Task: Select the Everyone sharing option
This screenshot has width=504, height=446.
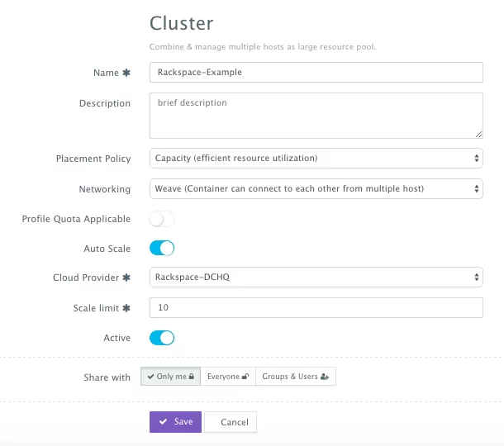Action: (x=228, y=377)
